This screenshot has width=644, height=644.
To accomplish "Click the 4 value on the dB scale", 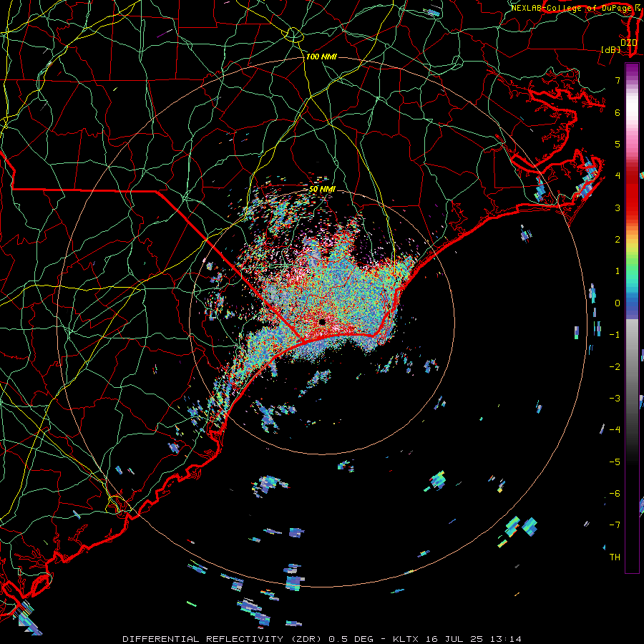I will [x=618, y=176].
